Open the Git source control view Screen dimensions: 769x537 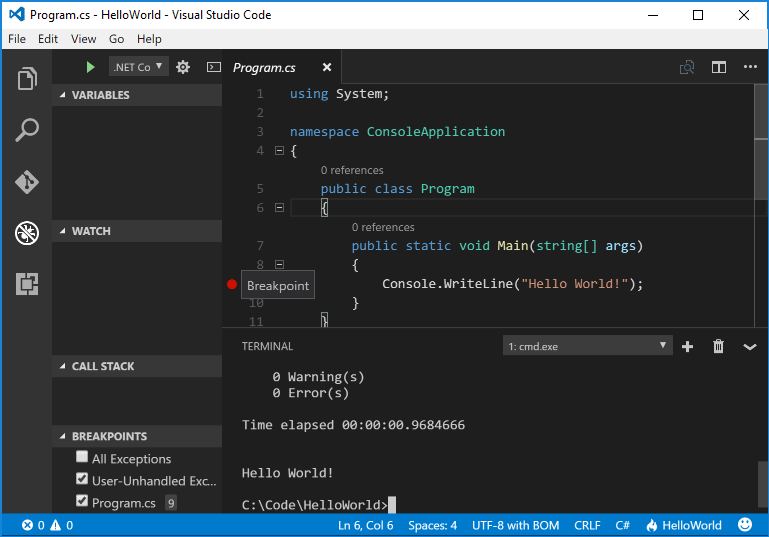click(27, 182)
